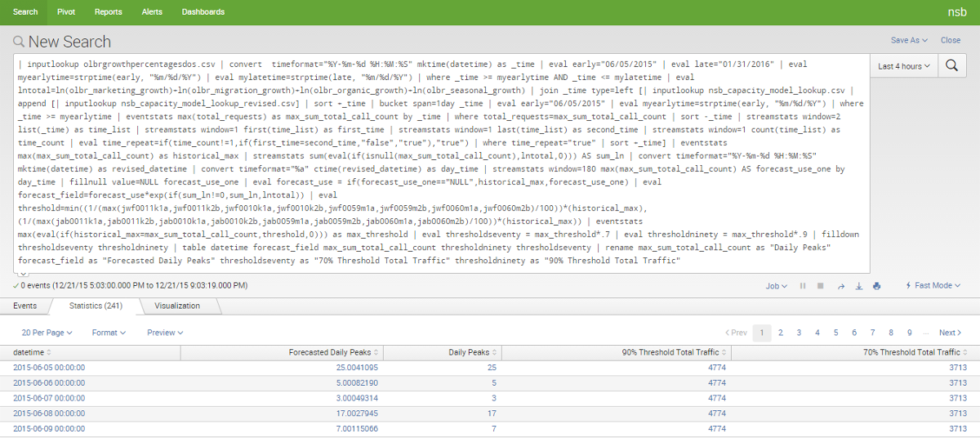The image size is (980, 438).
Task: Pause the search job
Action: 803,286
